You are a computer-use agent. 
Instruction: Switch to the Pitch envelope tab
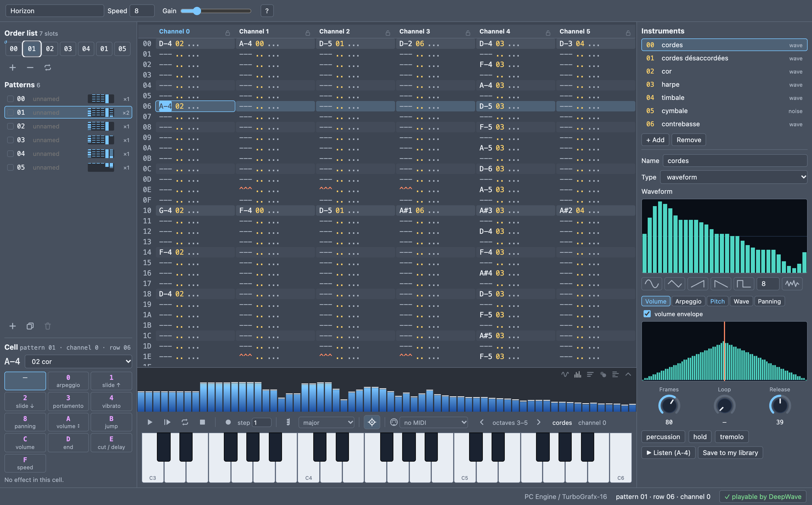point(717,301)
